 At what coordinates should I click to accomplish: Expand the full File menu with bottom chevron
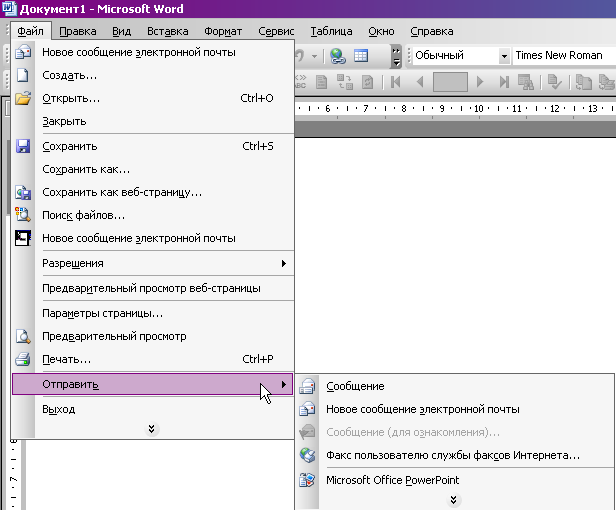tap(152, 429)
